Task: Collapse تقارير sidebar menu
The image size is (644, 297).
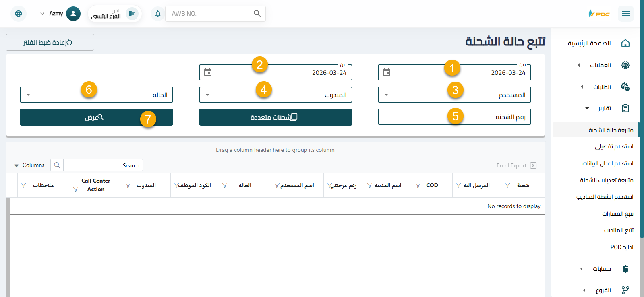Action: pyautogui.click(x=587, y=108)
